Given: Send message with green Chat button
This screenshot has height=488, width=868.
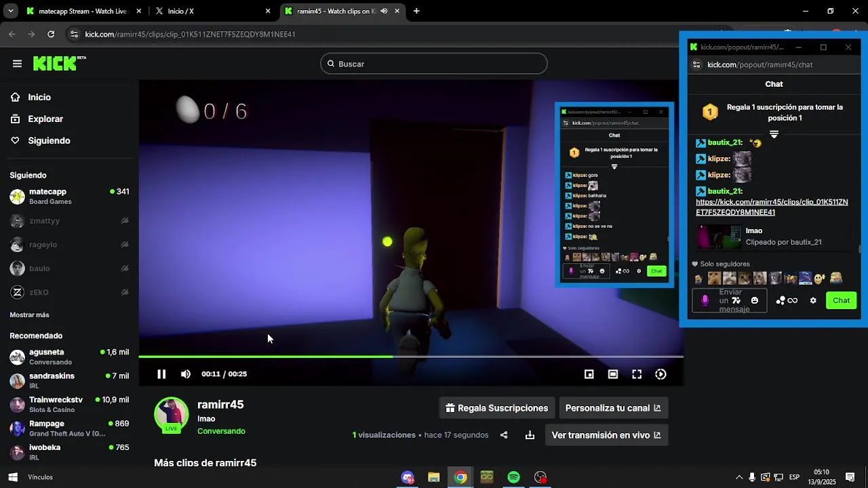Looking at the screenshot, I should 842,300.
